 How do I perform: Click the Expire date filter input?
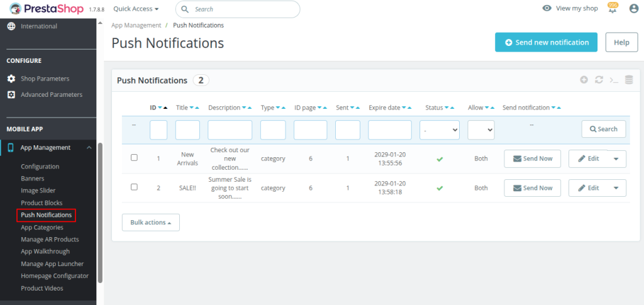tap(390, 130)
